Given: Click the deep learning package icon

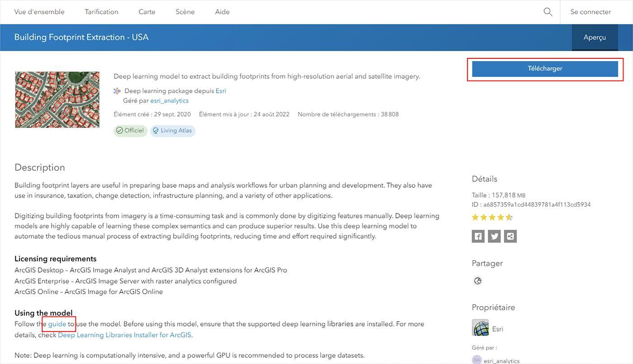Looking at the screenshot, I should [117, 91].
